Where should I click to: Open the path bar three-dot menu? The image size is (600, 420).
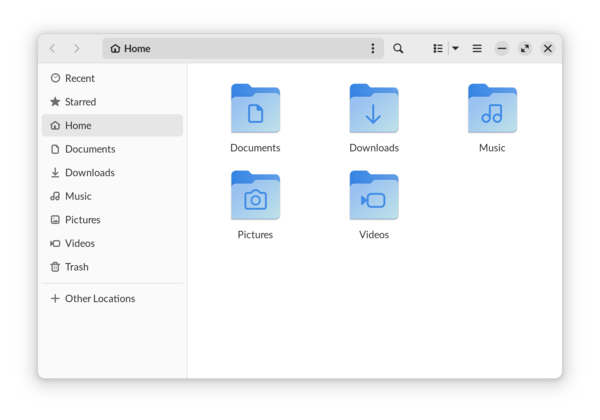(373, 48)
